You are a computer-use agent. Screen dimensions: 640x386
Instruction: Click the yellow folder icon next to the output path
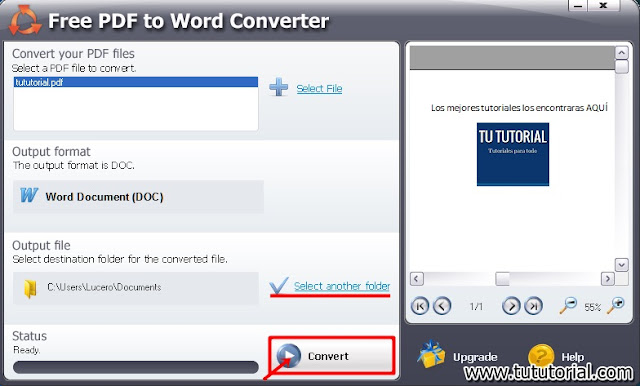pos(30,289)
